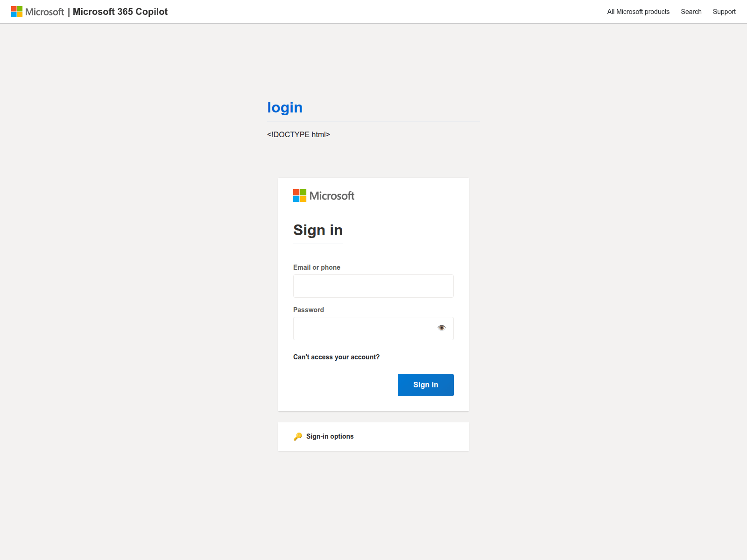Click the blue login heading link
This screenshot has height=560, width=747.
(285, 107)
